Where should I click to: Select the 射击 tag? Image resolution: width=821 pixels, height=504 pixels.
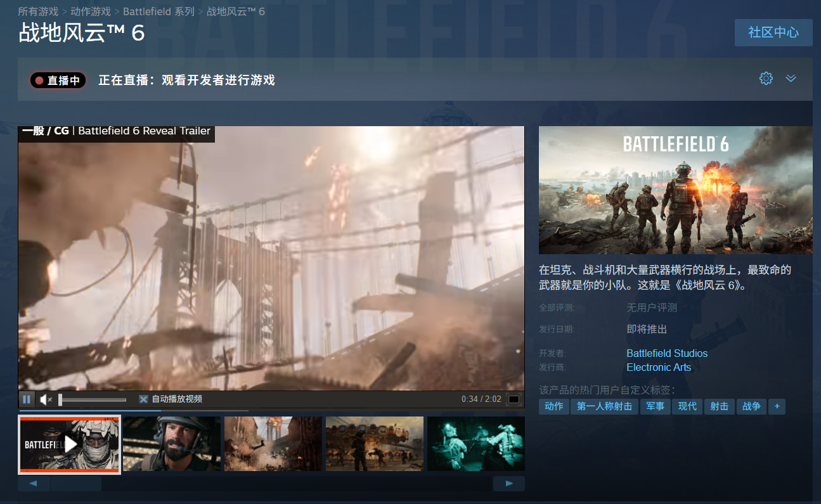(720, 406)
